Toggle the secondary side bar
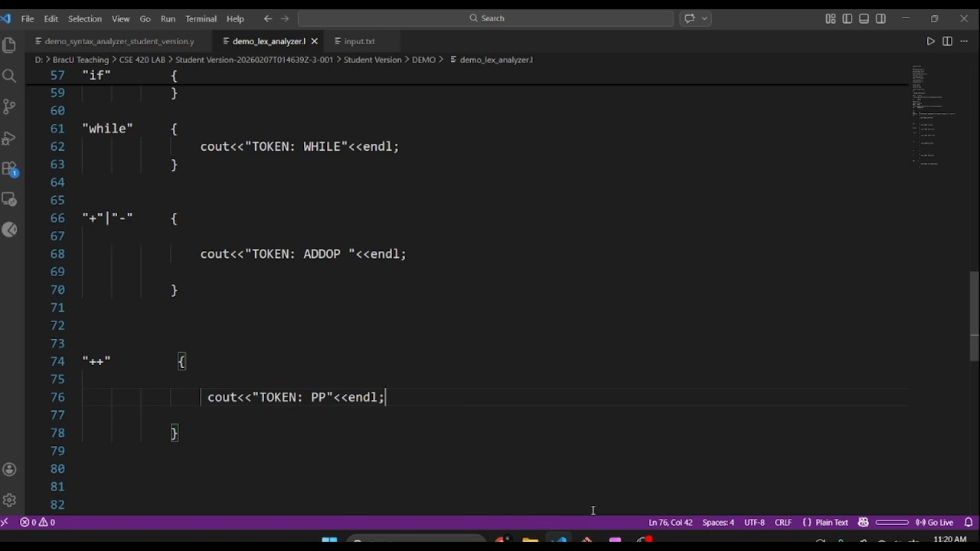Screen dimensions: 980x551 click(881, 18)
